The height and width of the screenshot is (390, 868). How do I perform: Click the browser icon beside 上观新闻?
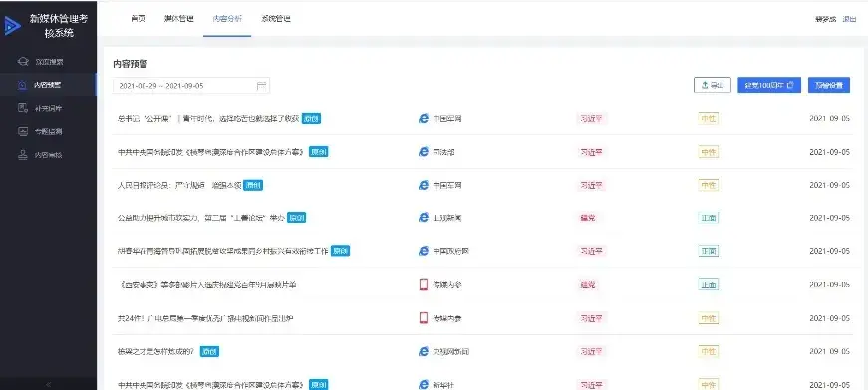click(x=424, y=217)
